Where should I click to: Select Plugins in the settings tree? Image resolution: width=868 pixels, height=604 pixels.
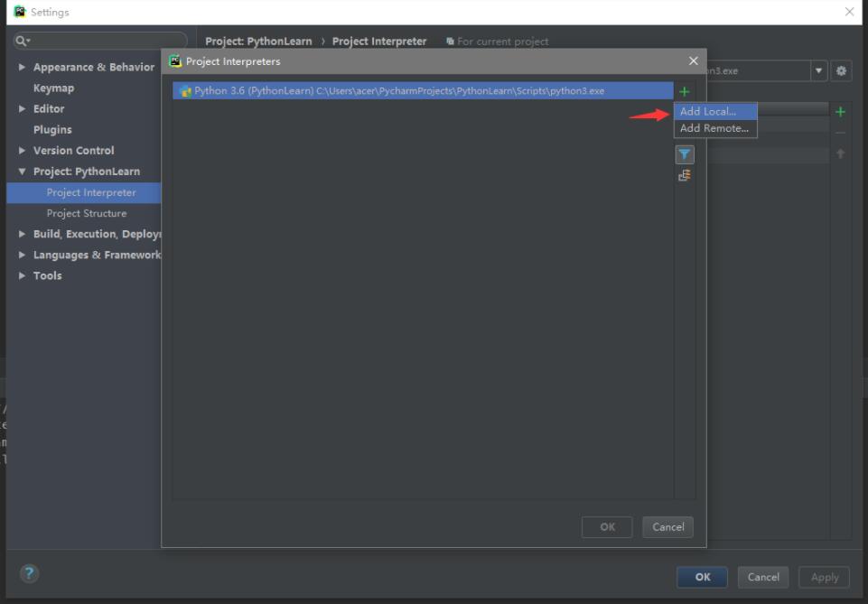pyautogui.click(x=52, y=129)
